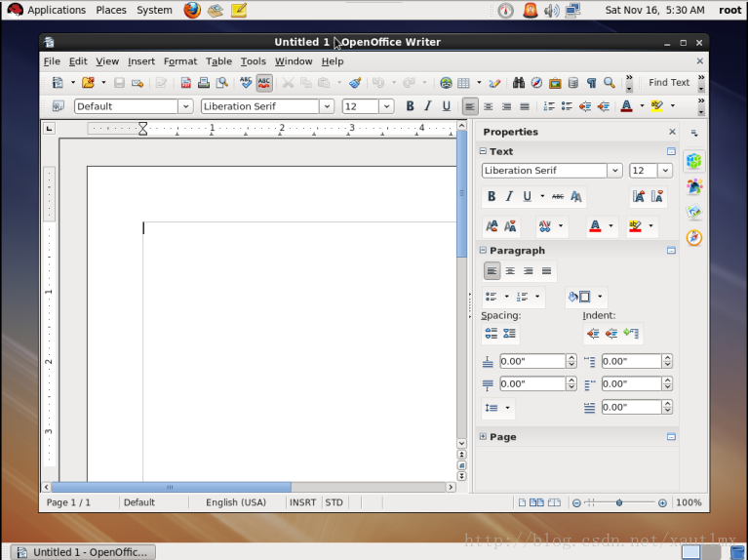Click the Zoom magnifier icon in toolbar

click(610, 83)
